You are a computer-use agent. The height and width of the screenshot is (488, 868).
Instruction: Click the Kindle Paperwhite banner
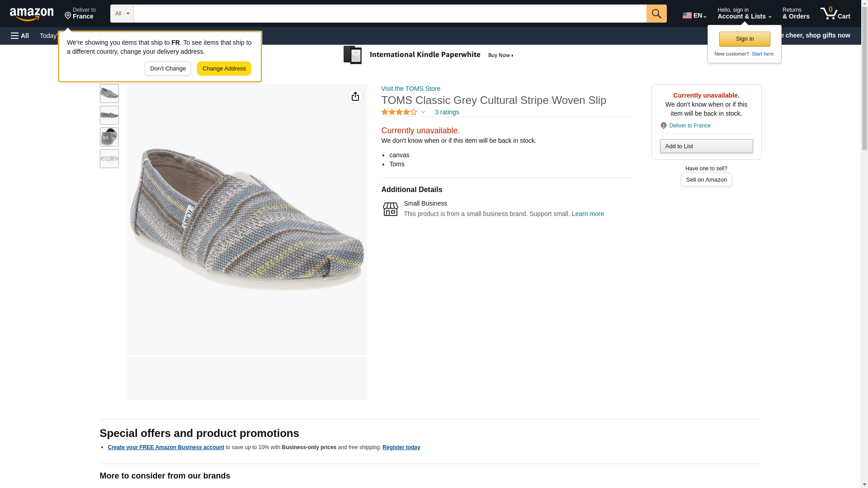pyautogui.click(x=429, y=55)
